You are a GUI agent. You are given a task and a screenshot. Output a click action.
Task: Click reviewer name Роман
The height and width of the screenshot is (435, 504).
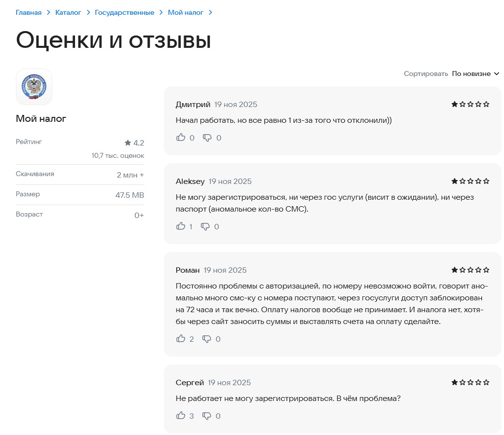tap(188, 270)
